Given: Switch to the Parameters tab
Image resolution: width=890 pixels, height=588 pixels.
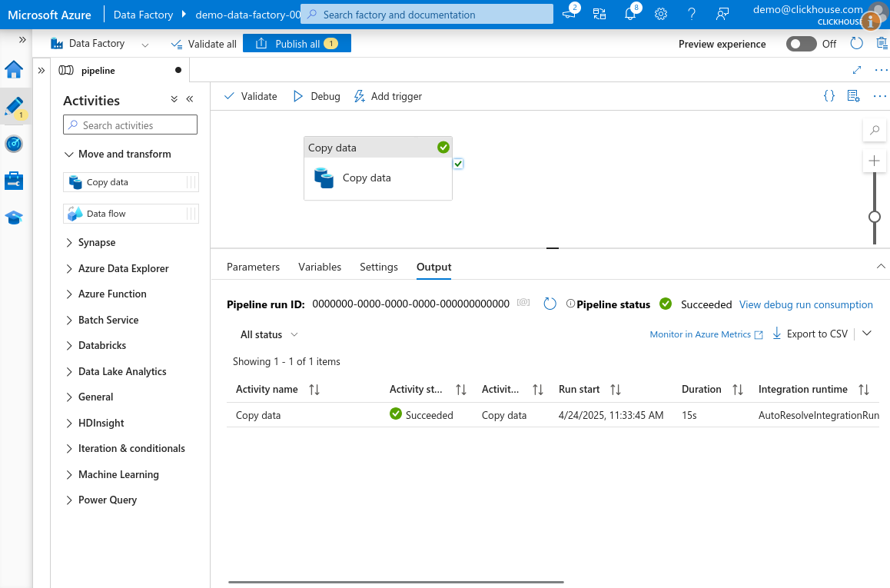Looking at the screenshot, I should [x=253, y=267].
